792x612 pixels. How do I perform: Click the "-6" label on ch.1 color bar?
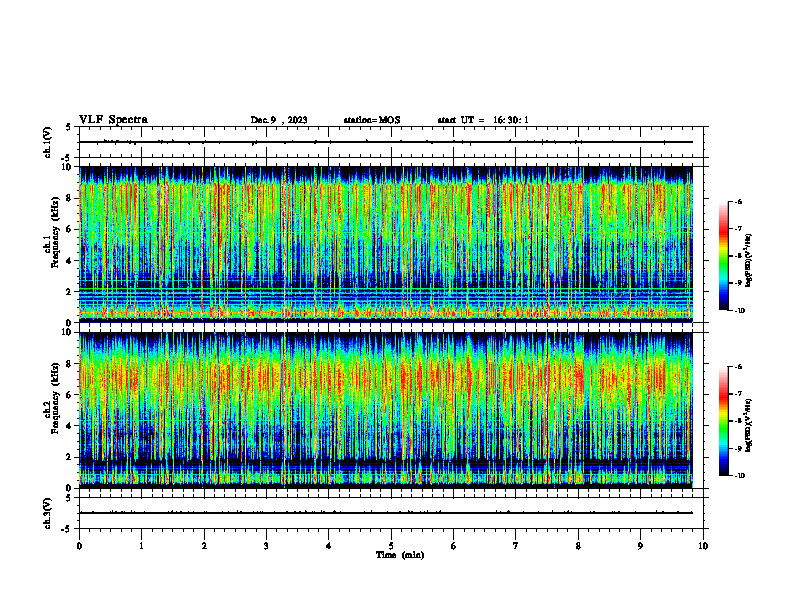click(738, 202)
